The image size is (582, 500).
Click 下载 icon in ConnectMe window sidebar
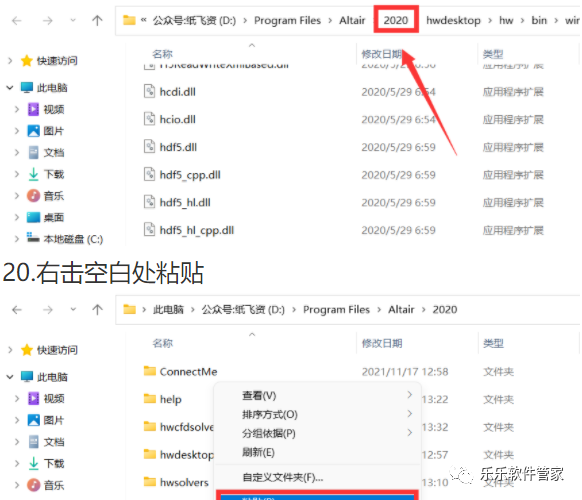tap(33, 463)
